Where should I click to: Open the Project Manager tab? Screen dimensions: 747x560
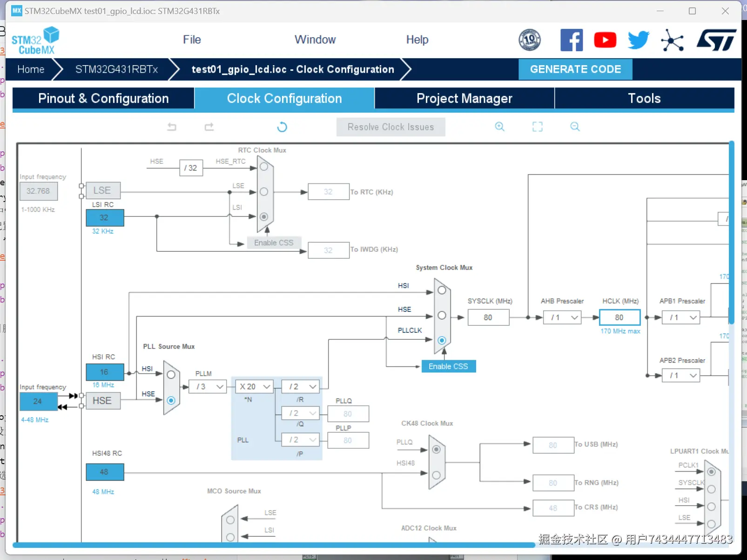click(464, 99)
